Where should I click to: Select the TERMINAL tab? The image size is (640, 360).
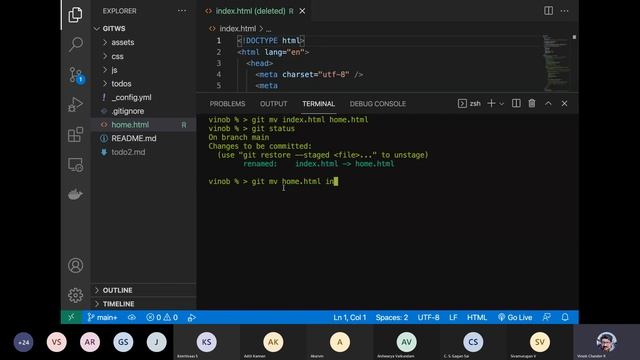pyautogui.click(x=318, y=104)
